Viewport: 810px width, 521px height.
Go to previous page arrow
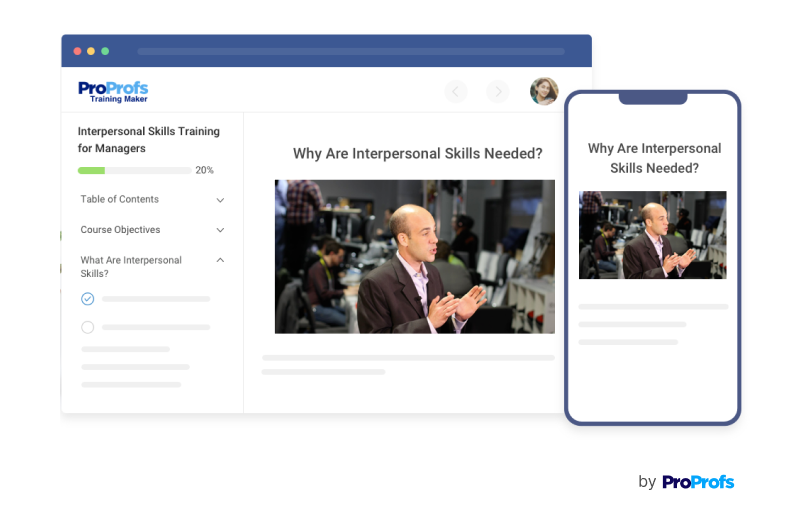point(456,92)
